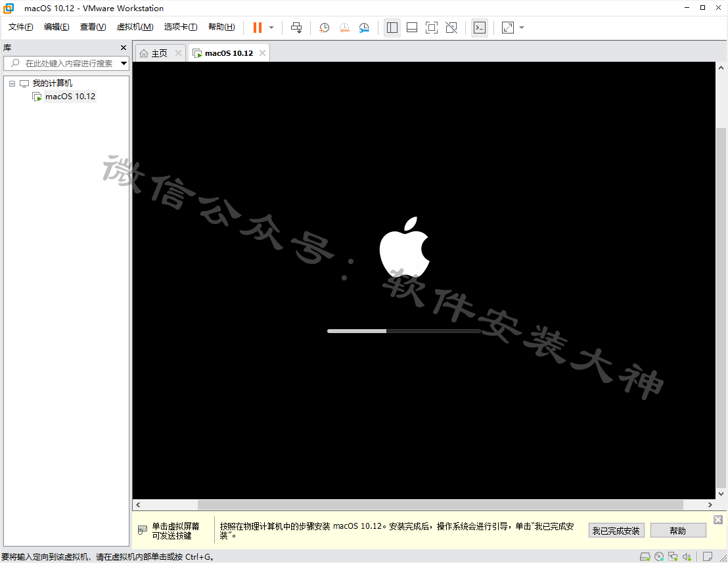Open stretch display dropdown arrow
728x563 pixels.
tap(522, 28)
